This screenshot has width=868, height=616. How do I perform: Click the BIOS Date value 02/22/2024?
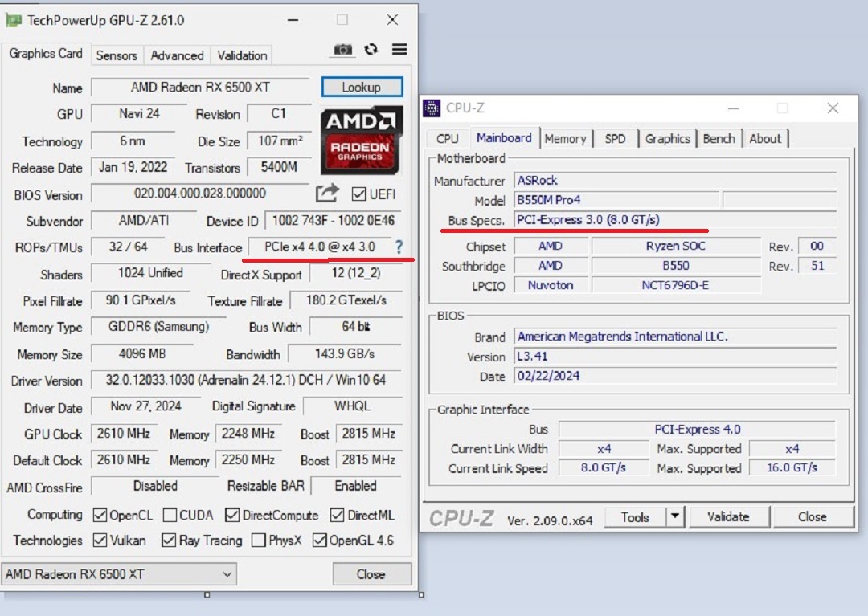(675, 376)
